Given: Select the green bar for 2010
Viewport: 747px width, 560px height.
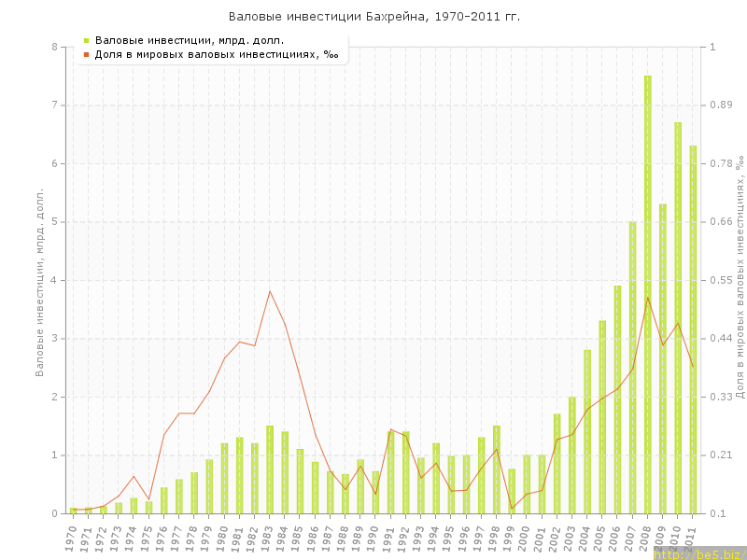Looking at the screenshot, I should click(678, 317).
